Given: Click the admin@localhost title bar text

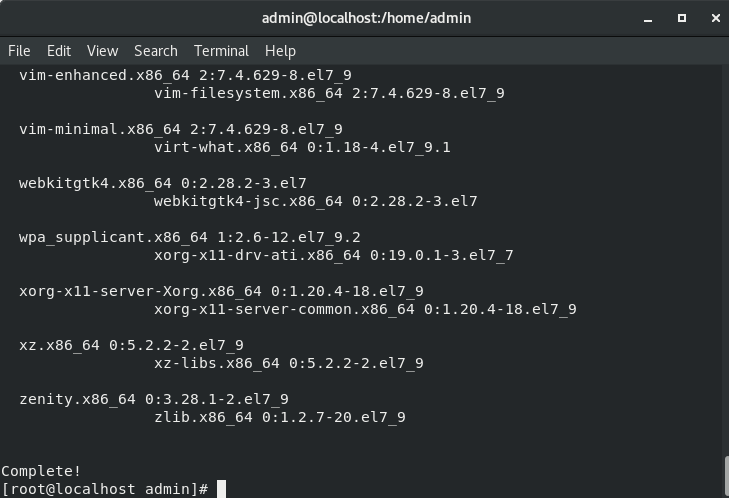Looking at the screenshot, I should click(366, 18).
